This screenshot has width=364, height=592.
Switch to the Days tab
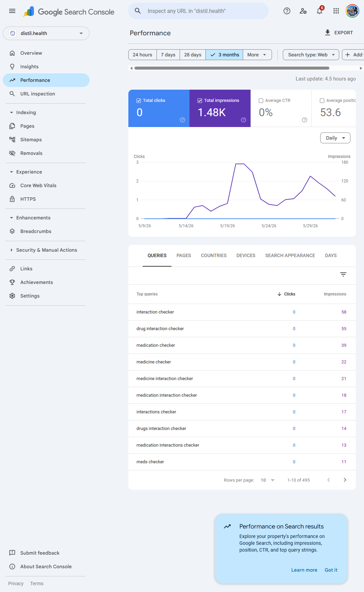click(331, 255)
